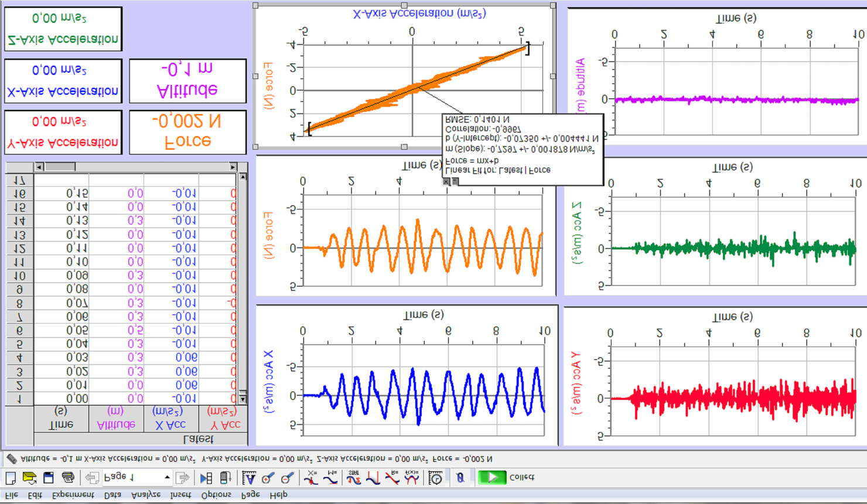
Task: Click the Zoom In magnifier icon
Action: pyautogui.click(x=268, y=478)
